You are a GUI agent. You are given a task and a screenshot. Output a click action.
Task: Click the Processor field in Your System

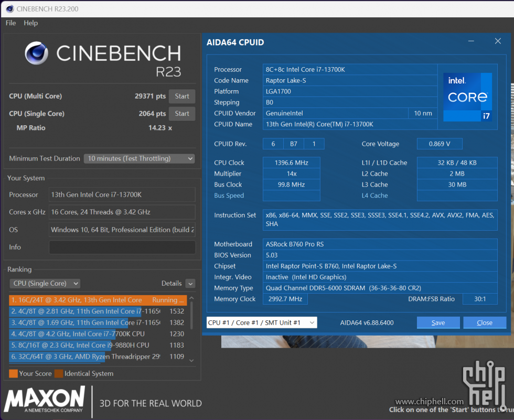click(122, 195)
